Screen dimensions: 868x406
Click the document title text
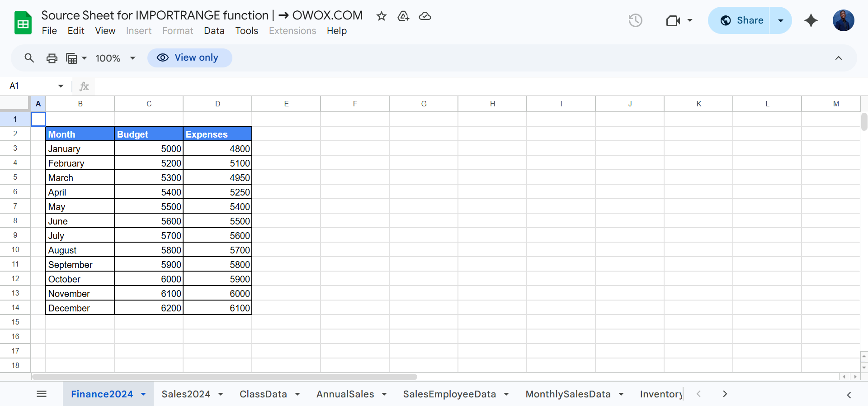tap(202, 15)
